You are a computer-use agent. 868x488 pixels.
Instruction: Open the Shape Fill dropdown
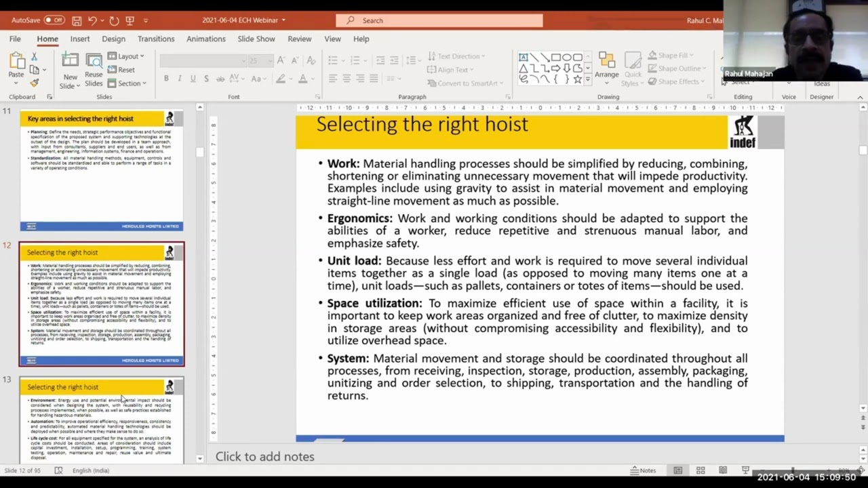click(670, 56)
